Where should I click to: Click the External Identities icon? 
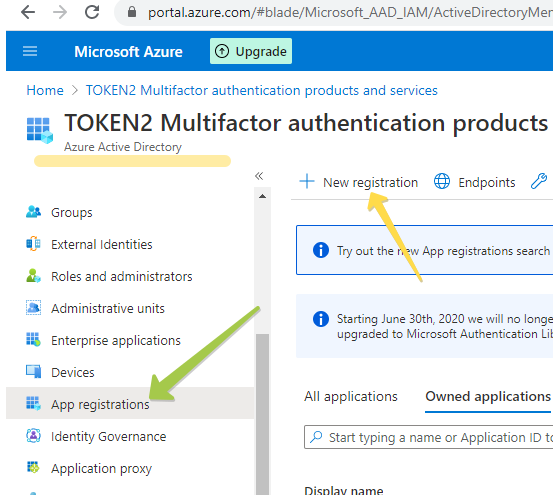34,244
